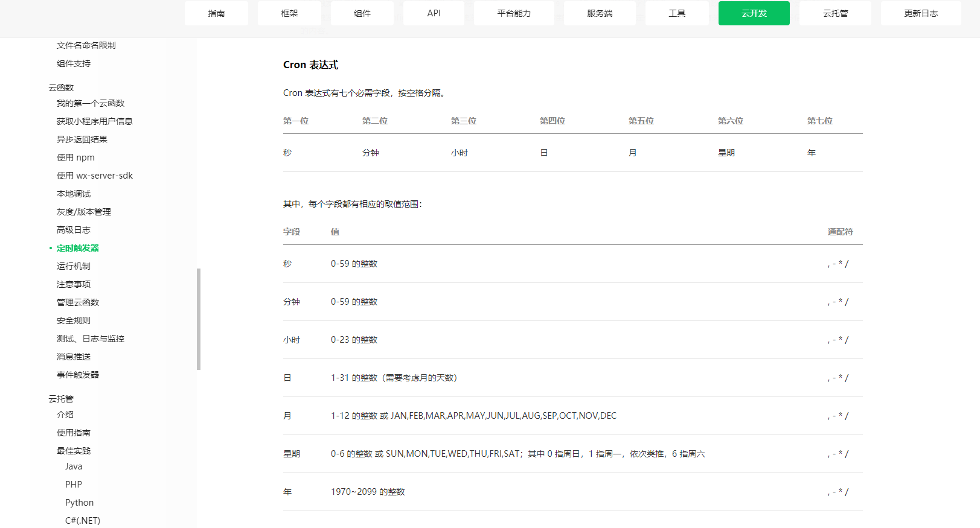980x528 pixels.
Task: Go to 平台能力 tab
Action: point(514,13)
